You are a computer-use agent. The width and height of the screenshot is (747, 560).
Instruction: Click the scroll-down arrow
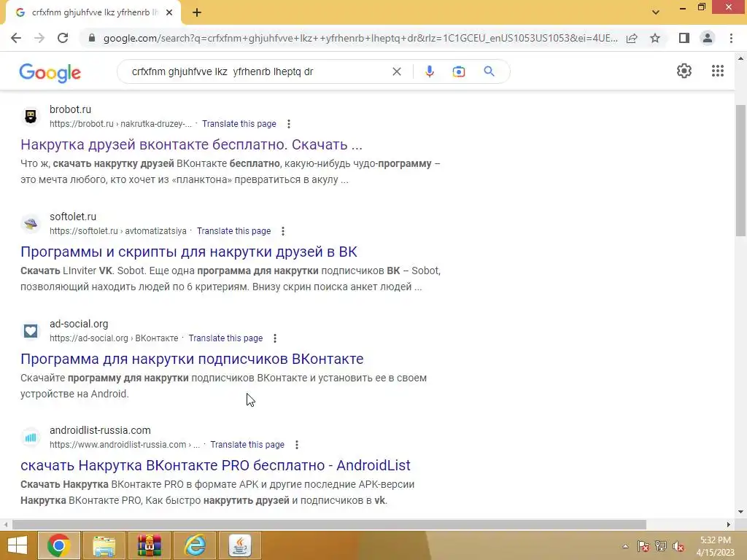(740, 512)
